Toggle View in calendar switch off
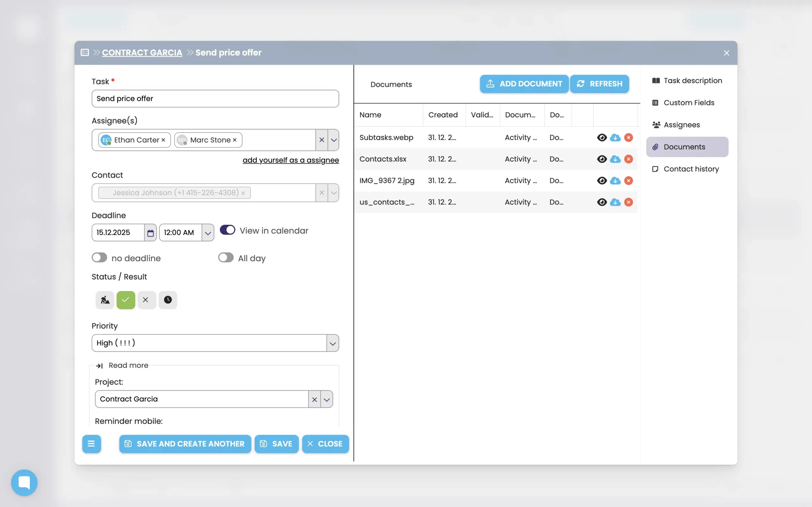Image resolution: width=812 pixels, height=507 pixels. [227, 231]
